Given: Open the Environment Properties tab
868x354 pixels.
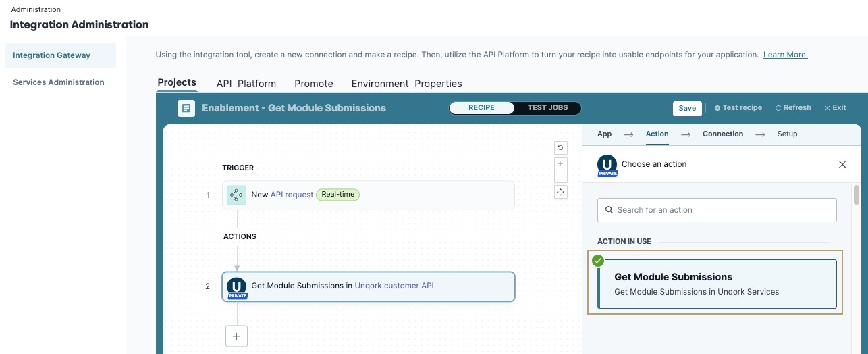Looking at the screenshot, I should [407, 84].
